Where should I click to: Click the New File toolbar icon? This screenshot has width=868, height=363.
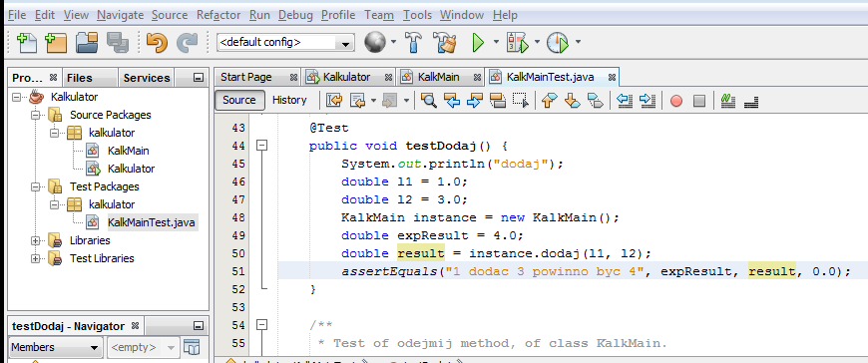27,42
